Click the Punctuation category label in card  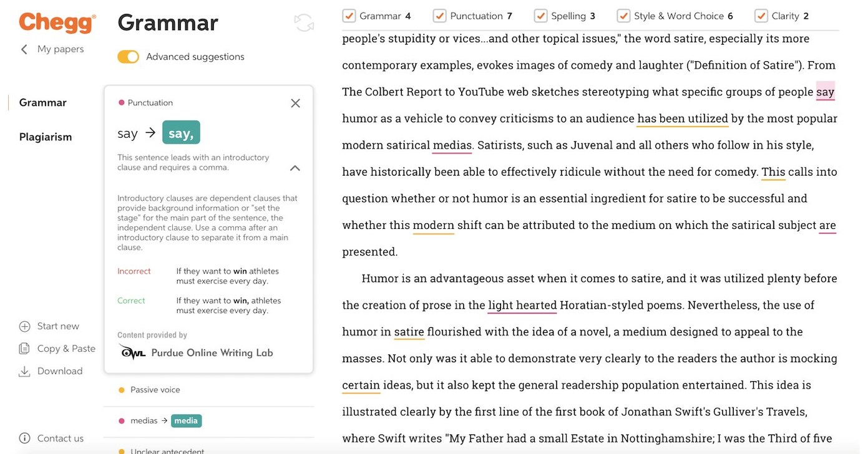pos(150,103)
